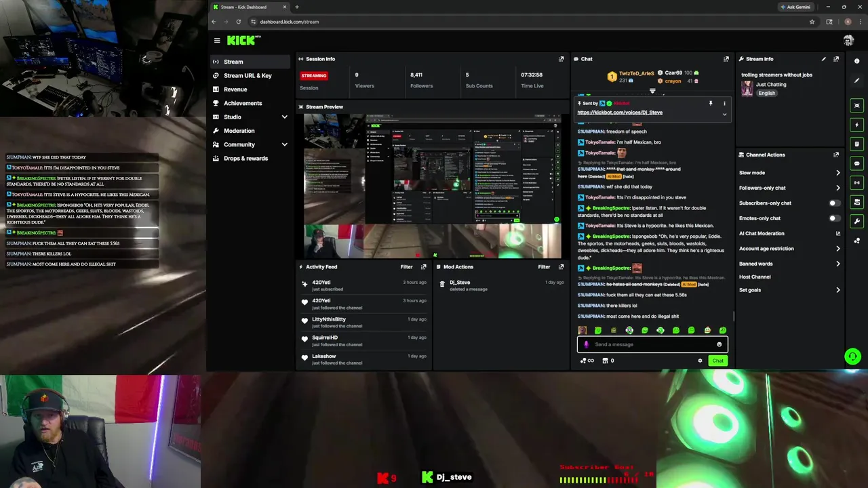Image resolution: width=868 pixels, height=488 pixels.
Task: Toggle Subscribers-only chat
Action: click(x=835, y=203)
